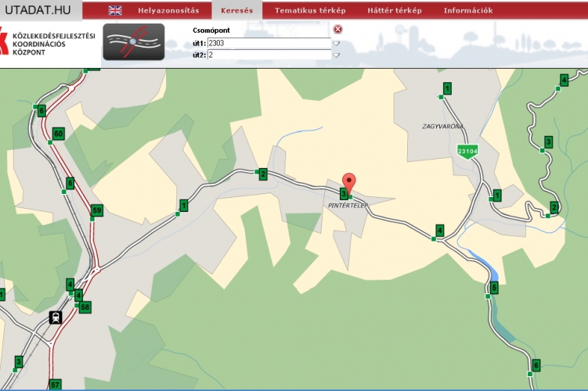Open the út1 dropdown arrow
The image size is (588, 391).
(336, 43)
